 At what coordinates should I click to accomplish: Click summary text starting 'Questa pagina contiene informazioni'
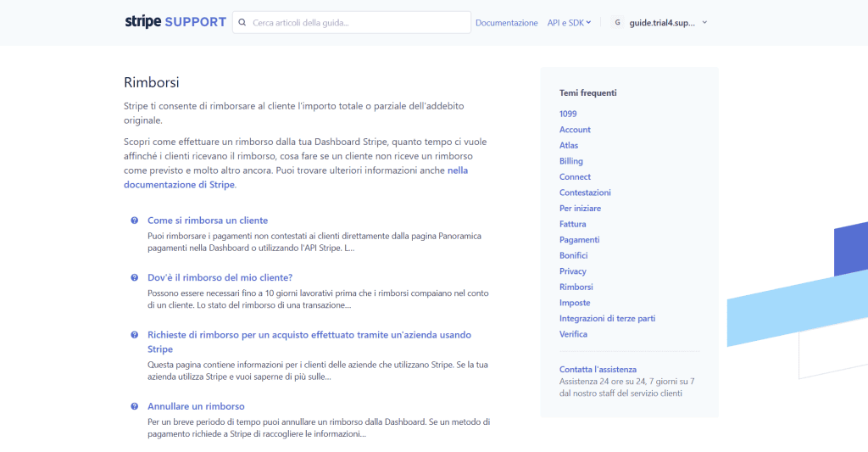tap(318, 371)
